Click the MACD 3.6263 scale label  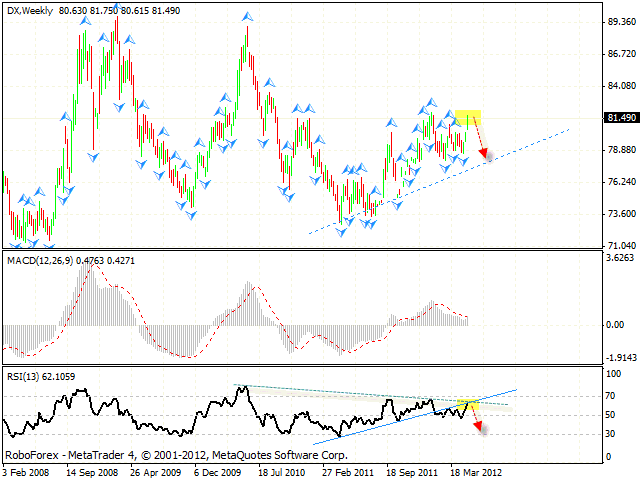[x=621, y=260]
